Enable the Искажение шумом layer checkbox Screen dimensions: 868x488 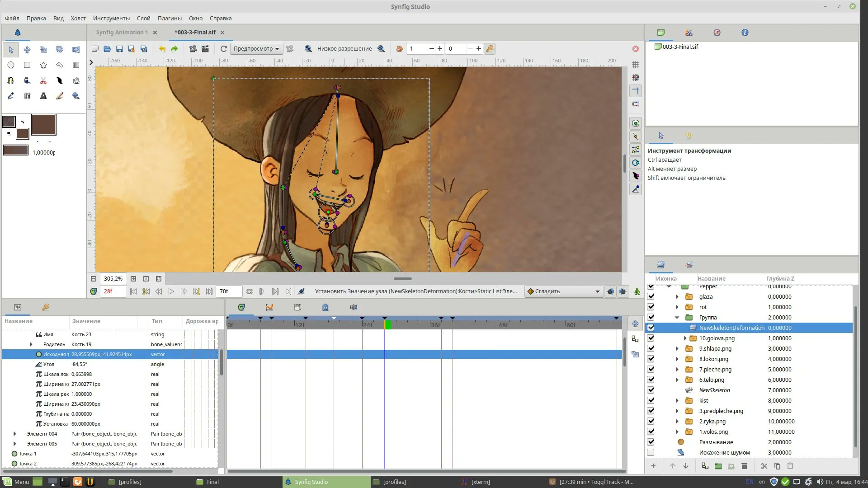click(651, 453)
